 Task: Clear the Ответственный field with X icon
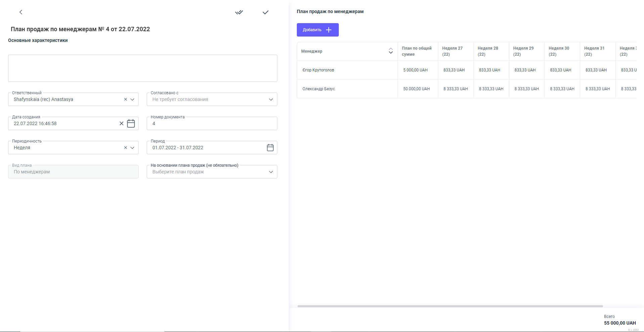[126, 99]
